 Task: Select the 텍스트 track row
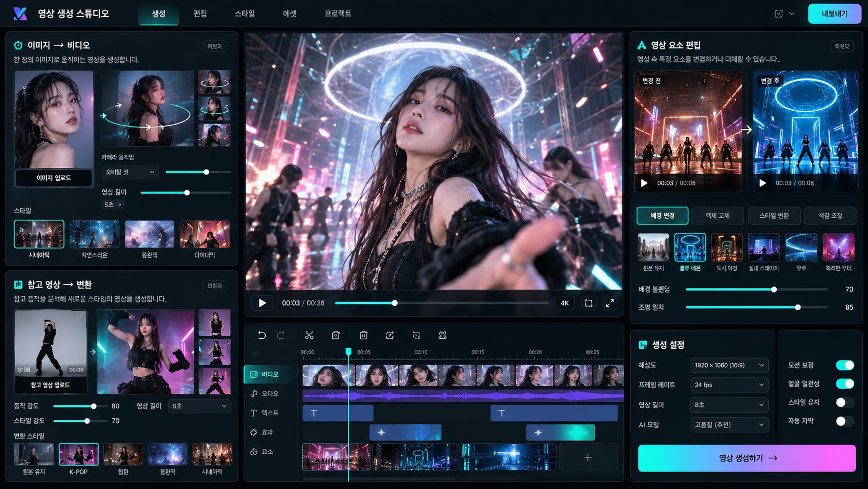(x=270, y=413)
